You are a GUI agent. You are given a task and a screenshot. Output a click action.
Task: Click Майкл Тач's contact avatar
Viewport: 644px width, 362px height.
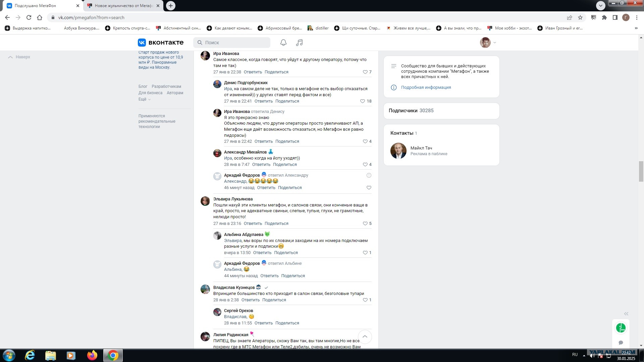tap(398, 151)
